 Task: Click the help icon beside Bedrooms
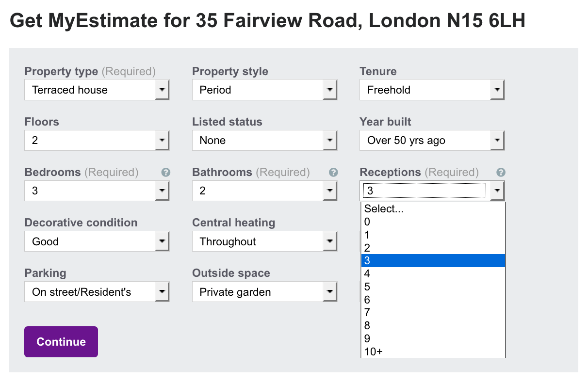click(x=166, y=172)
